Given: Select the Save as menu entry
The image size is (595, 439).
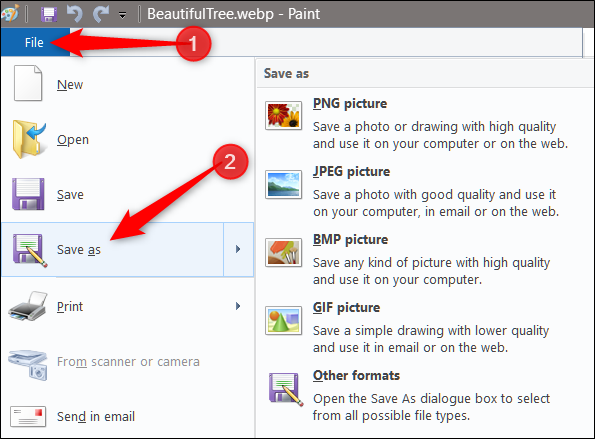Looking at the screenshot, I should click(113, 249).
